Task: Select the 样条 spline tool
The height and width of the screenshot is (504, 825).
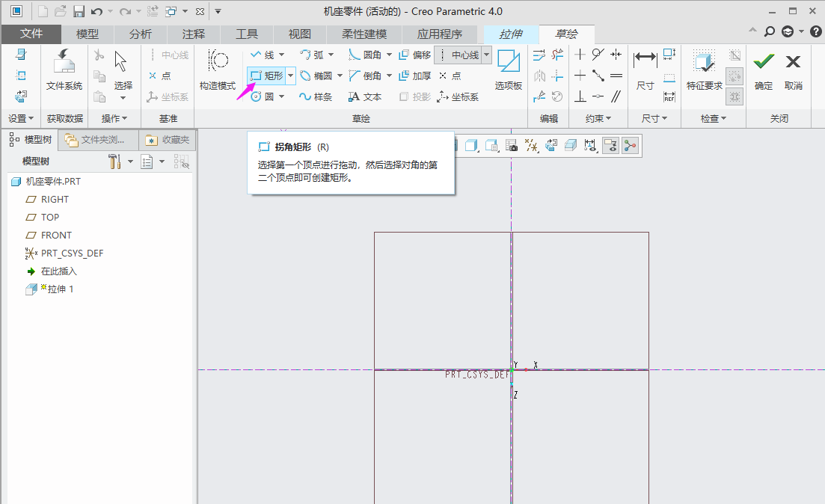Action: (x=316, y=96)
